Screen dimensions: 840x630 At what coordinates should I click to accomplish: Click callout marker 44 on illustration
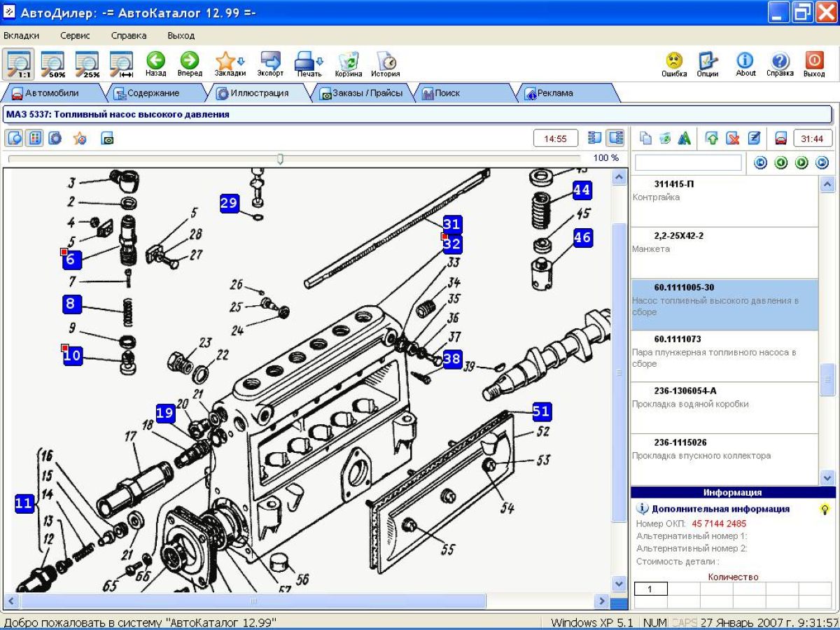pyautogui.click(x=582, y=190)
